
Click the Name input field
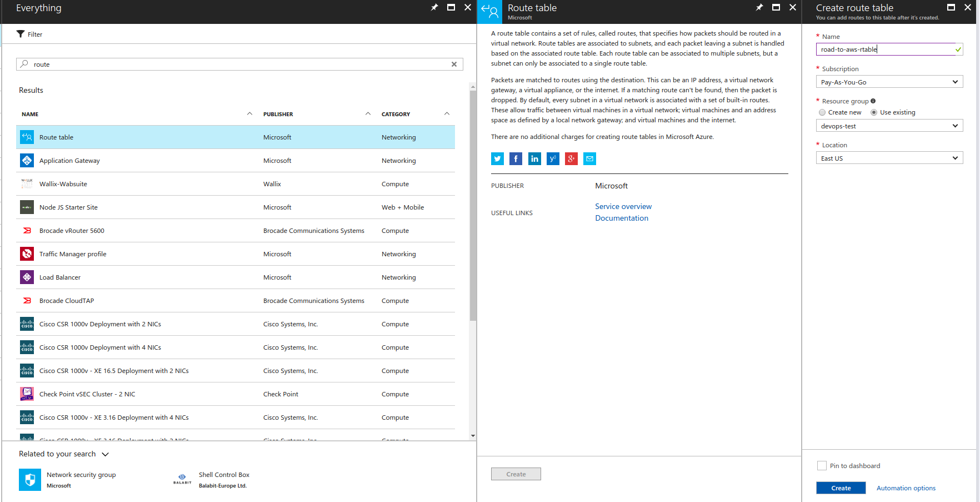coord(889,49)
